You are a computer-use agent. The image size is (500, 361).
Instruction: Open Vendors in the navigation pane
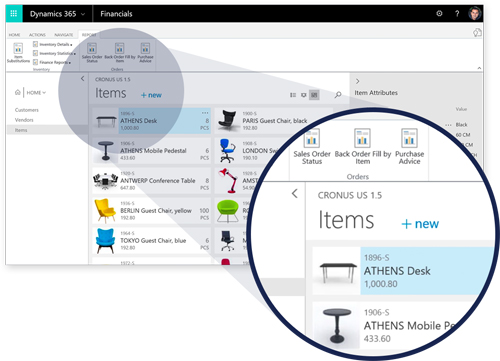[24, 120]
